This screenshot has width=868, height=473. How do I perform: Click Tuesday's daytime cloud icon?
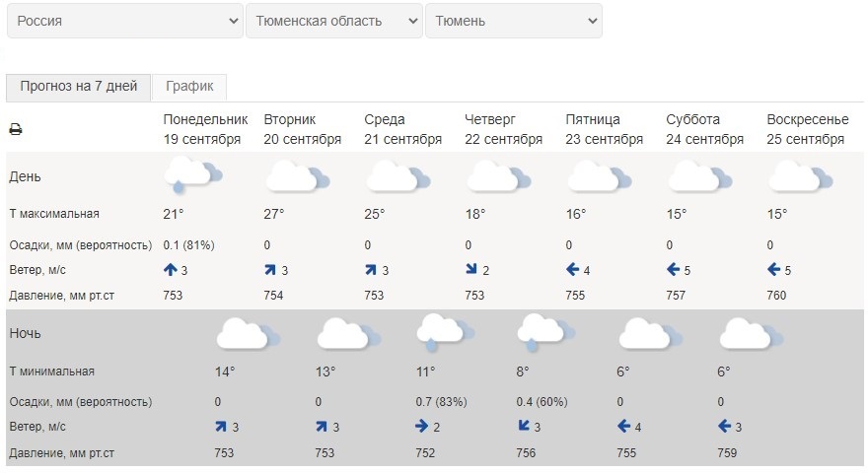pyautogui.click(x=294, y=177)
